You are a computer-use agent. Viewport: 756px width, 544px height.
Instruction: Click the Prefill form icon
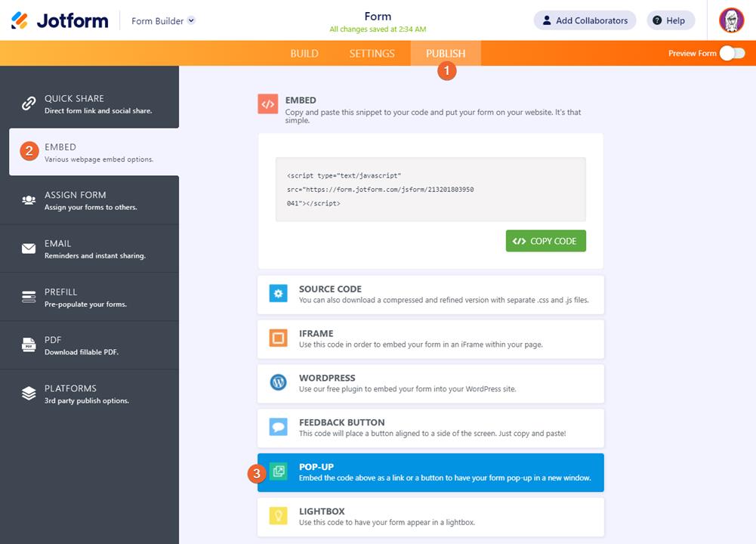point(29,297)
